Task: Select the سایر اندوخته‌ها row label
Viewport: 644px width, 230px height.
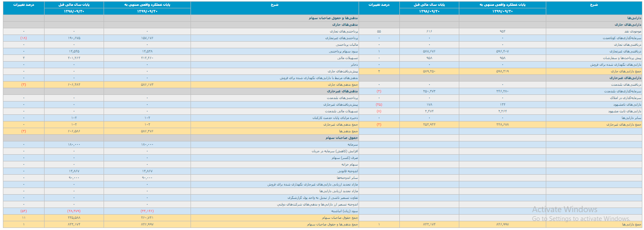Action: click(x=347, y=178)
